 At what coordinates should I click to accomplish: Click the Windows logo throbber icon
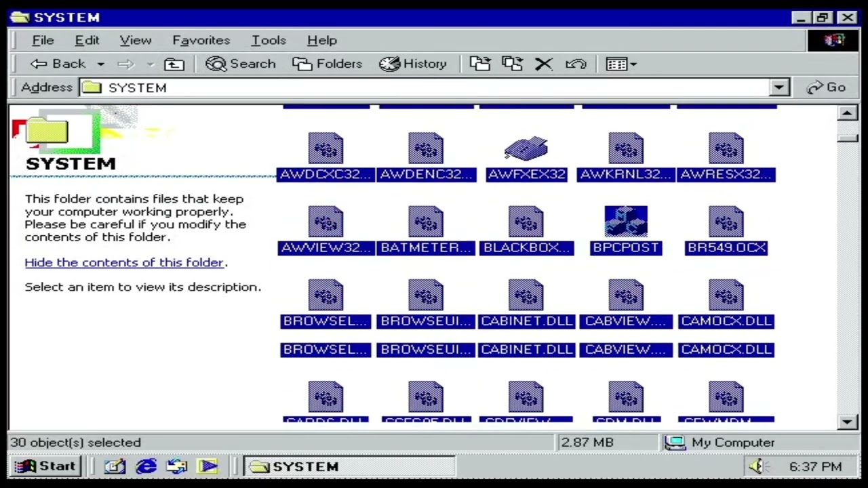833,40
